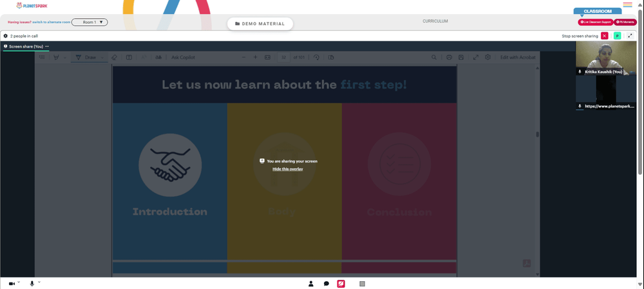Screen dimensions: 644x289
Task: Expand the call to fullscreen
Action: pyautogui.click(x=630, y=36)
